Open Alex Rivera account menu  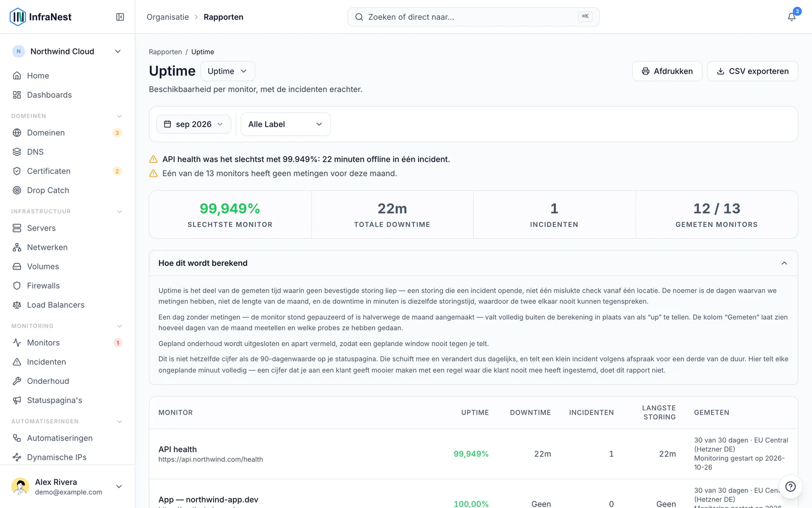(x=67, y=486)
